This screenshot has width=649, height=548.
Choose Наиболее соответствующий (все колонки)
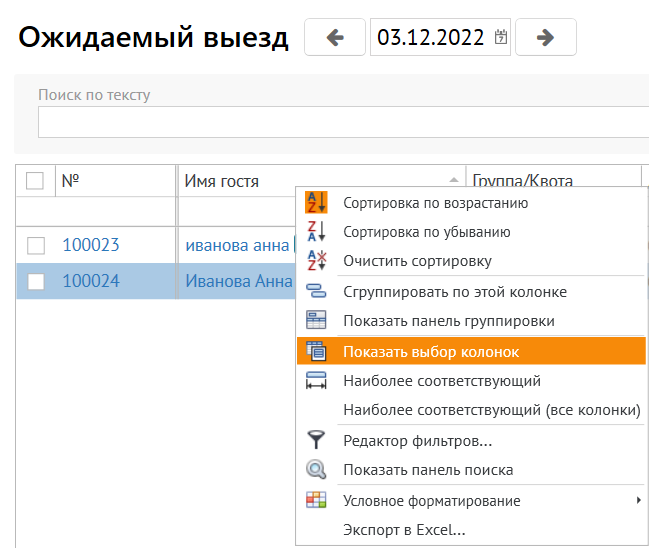(471, 410)
